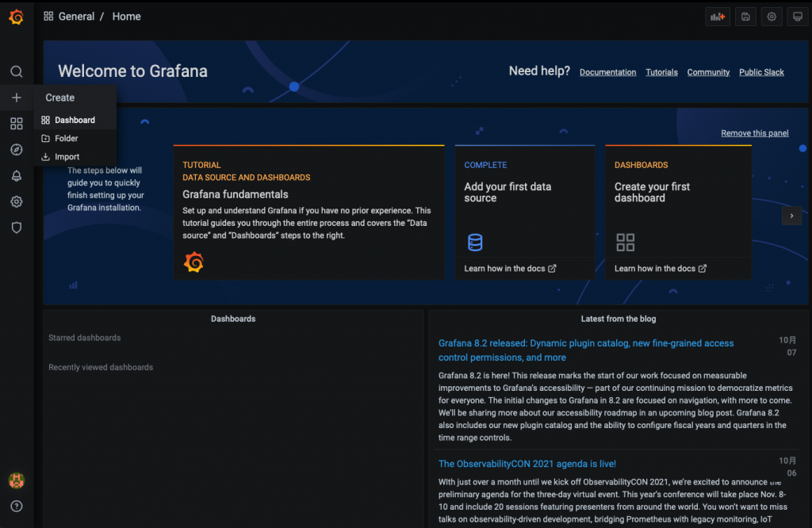812x528 pixels.
Task: Open The ObservabilityCON 2021 agenda blog post
Action: click(x=527, y=464)
